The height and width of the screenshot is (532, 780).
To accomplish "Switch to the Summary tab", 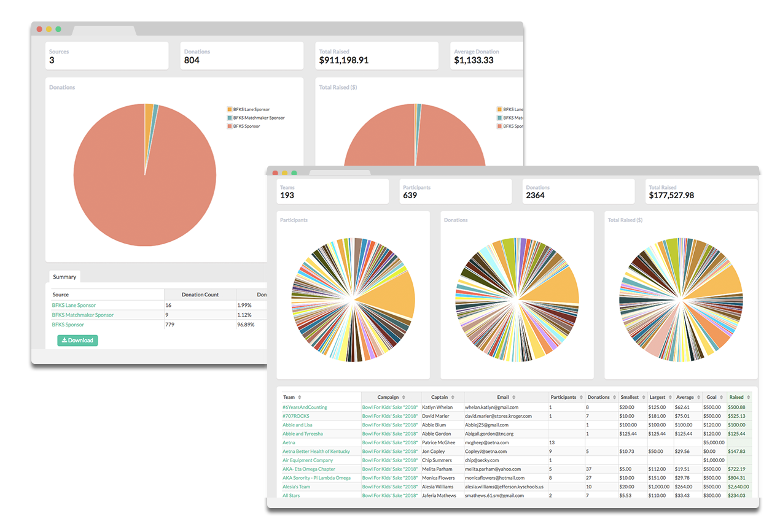I will [x=64, y=276].
